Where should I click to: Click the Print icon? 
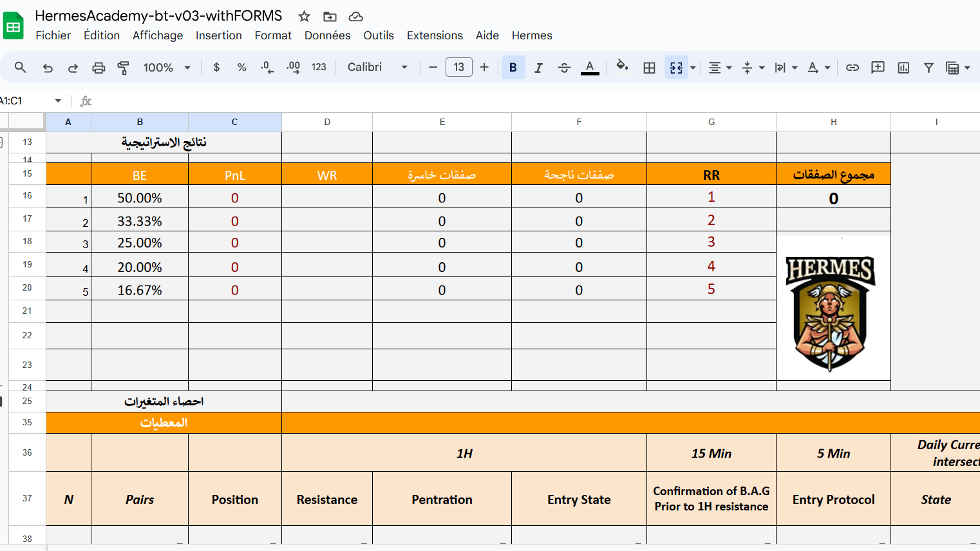click(x=99, y=68)
